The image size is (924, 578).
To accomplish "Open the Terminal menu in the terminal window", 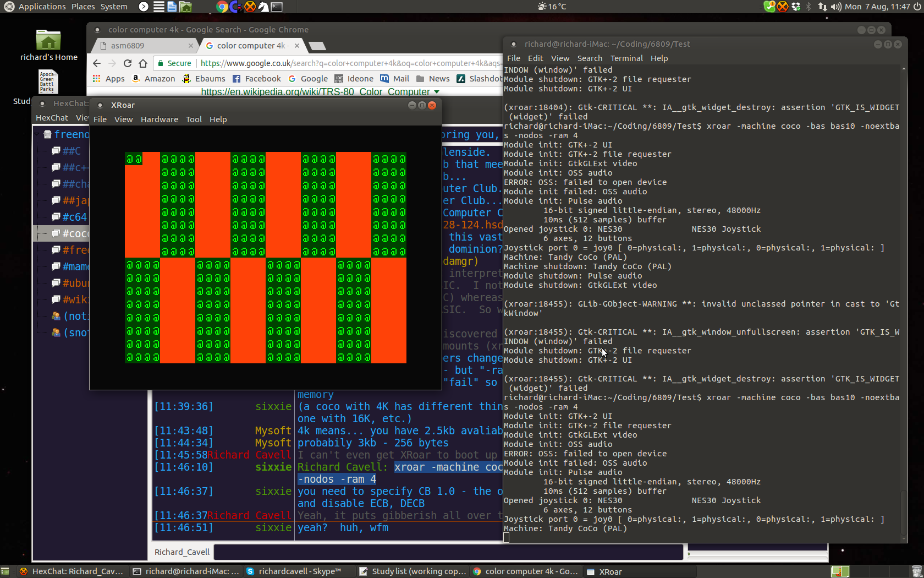I will tap(626, 58).
